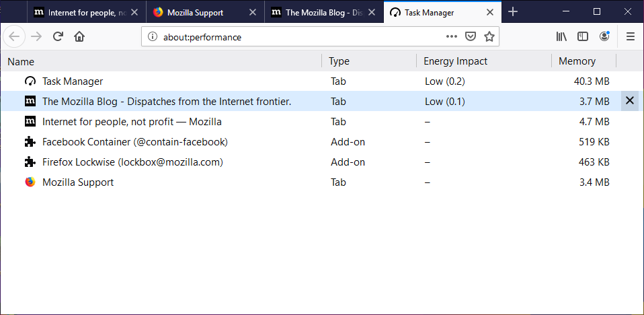Viewport: 644px width, 315px height.
Task: Select The Mozilla Blog row name
Action: pyautogui.click(x=167, y=102)
